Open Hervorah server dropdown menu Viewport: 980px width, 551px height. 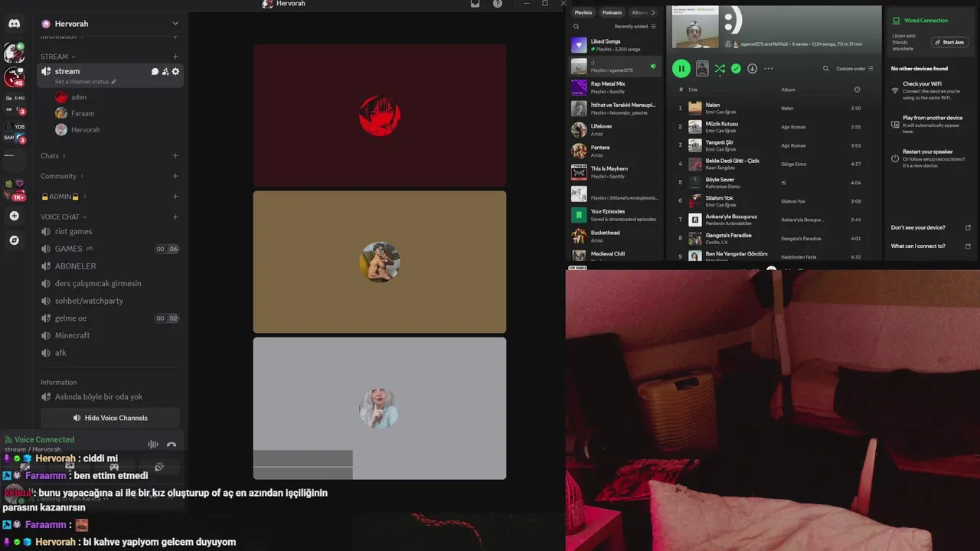pos(175,24)
